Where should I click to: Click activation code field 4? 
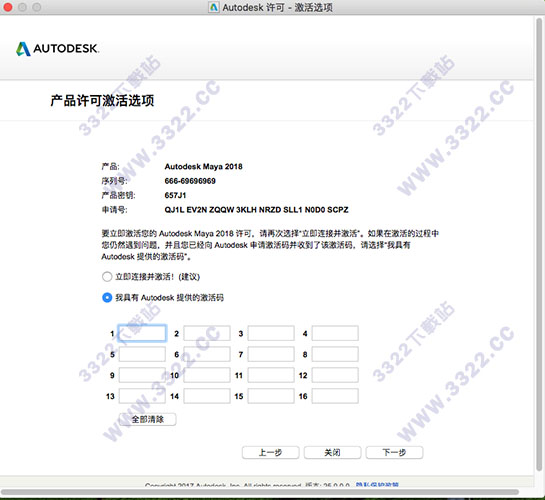(x=335, y=334)
